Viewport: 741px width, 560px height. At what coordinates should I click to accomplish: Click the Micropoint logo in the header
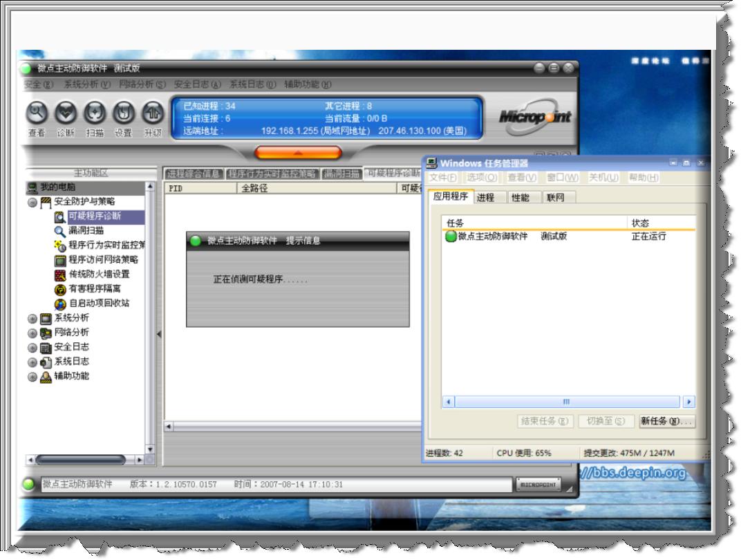click(535, 116)
